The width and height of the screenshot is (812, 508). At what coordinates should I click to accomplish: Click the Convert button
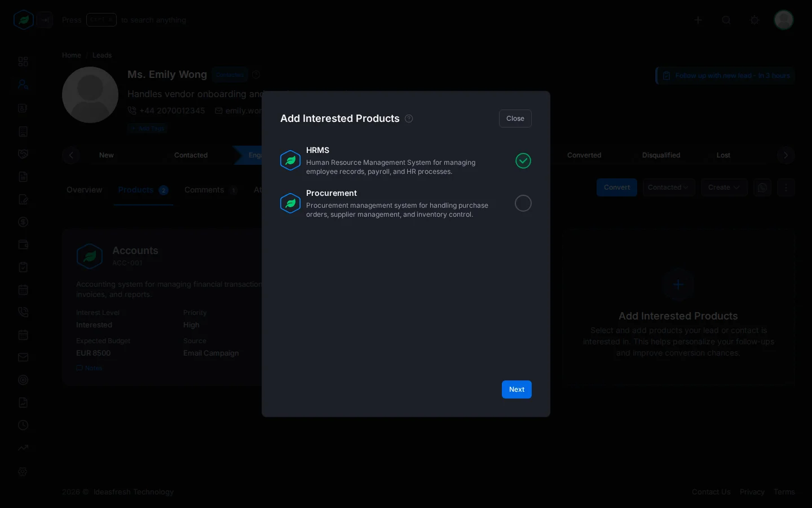(617, 187)
